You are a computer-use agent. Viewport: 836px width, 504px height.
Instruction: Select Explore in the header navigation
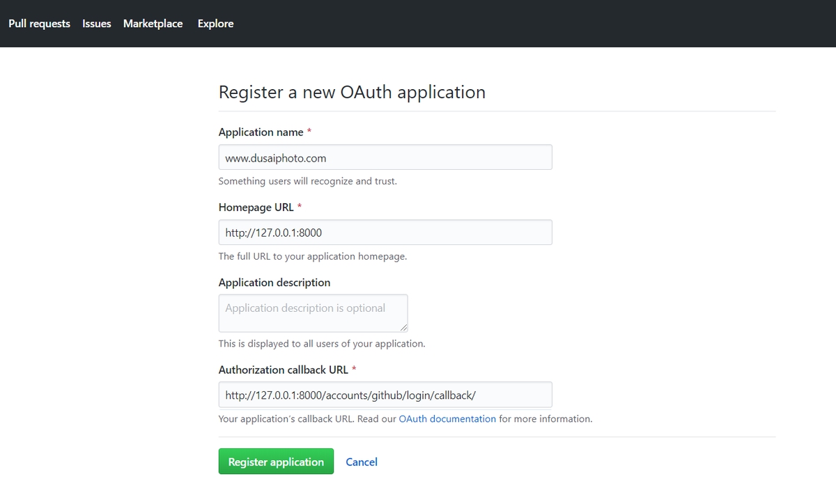click(215, 24)
